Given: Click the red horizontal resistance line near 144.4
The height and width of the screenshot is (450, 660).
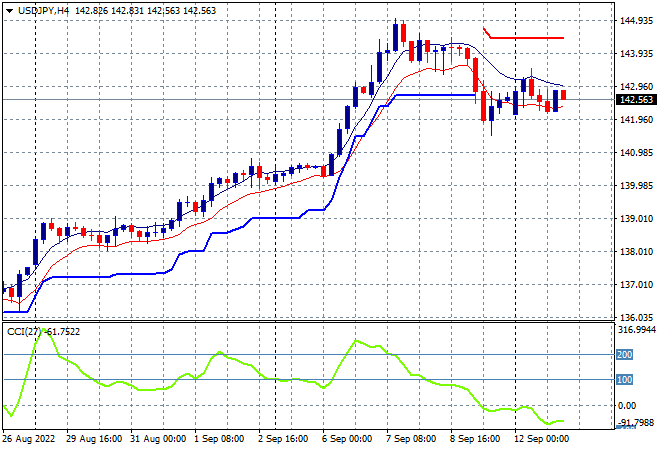Looking at the screenshot, I should 527,38.
